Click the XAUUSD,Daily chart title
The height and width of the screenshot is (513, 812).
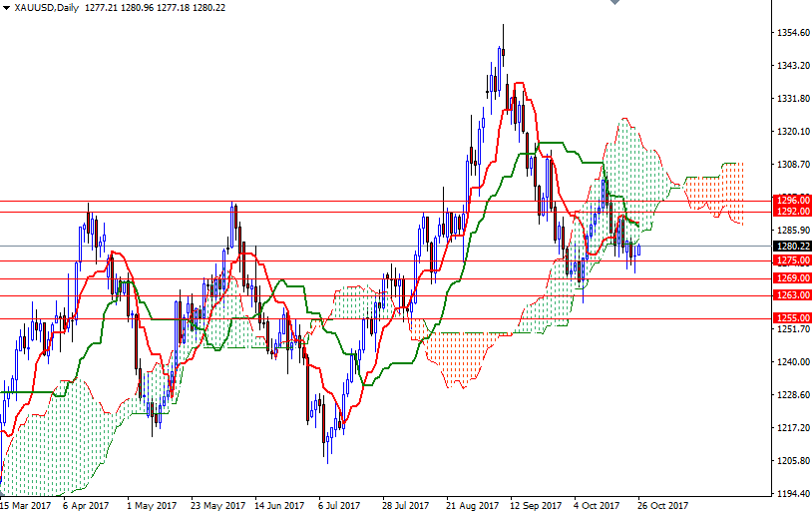point(47,7)
